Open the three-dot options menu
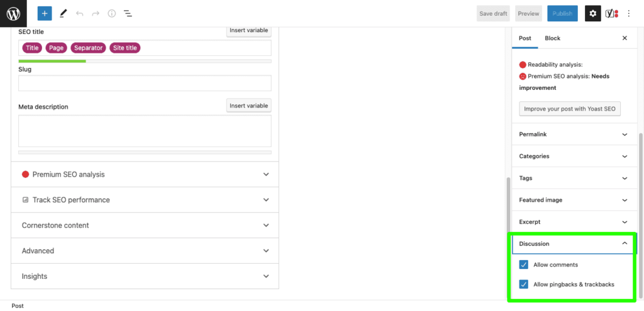The height and width of the screenshot is (311, 644). click(x=628, y=14)
